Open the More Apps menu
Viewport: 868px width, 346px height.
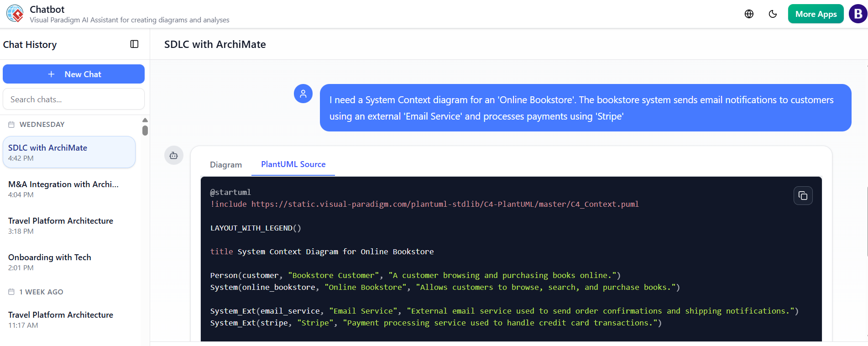816,14
